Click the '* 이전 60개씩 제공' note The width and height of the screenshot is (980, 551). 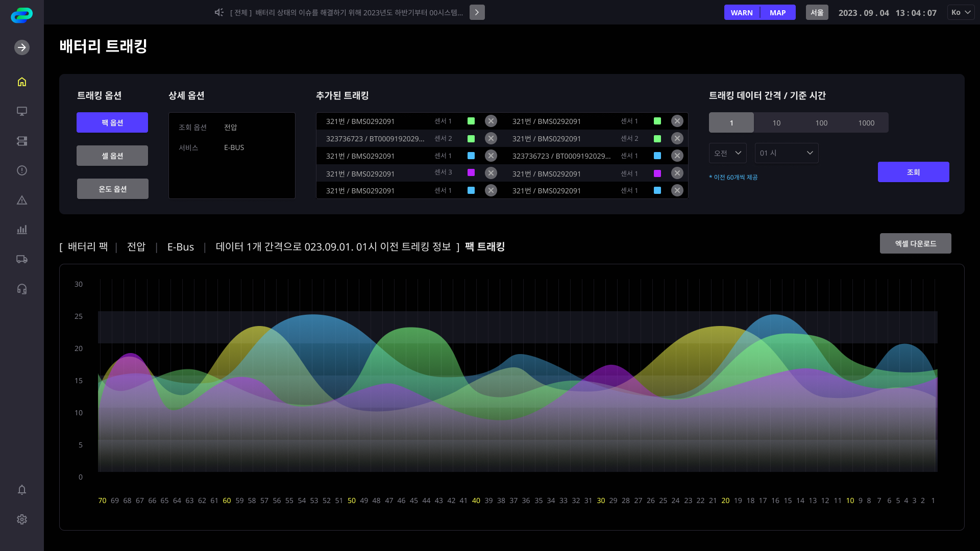pos(733,177)
